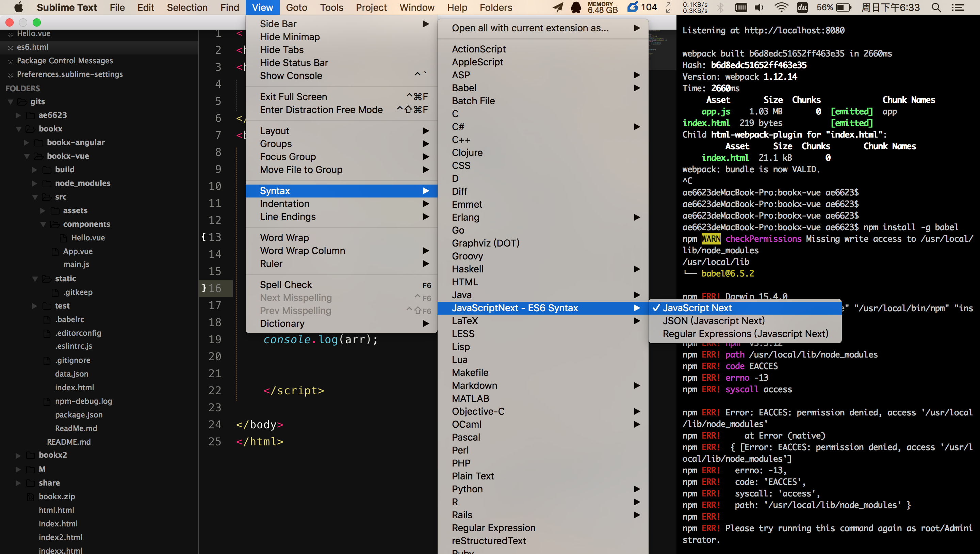The image size is (980, 554).
Task: Choose Hide Tabs in View menu
Action: pos(341,50)
